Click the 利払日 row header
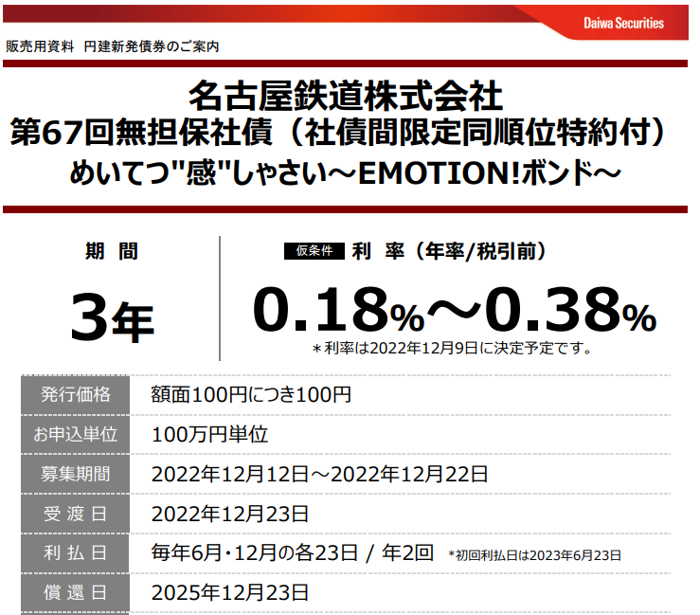Image resolution: width=700 pixels, height=615 pixels. (x=75, y=553)
